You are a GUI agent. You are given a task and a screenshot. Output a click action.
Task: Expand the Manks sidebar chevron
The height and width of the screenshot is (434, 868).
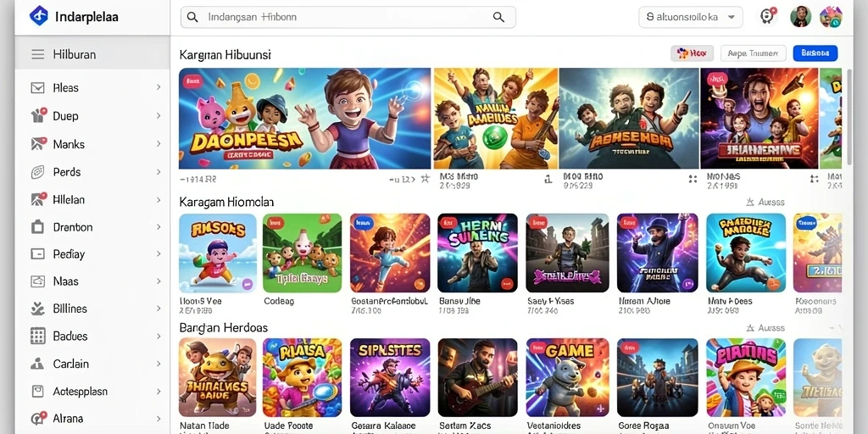coord(159,144)
